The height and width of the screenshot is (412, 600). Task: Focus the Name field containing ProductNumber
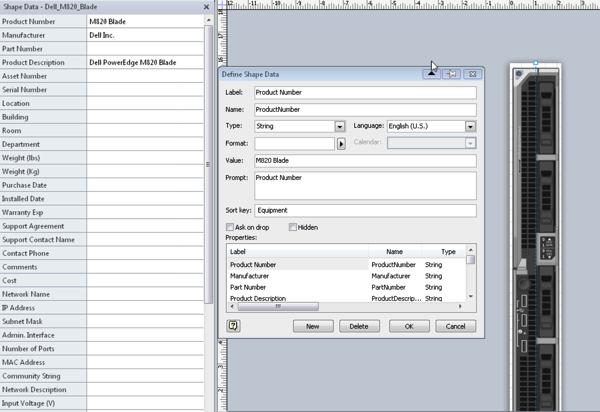(365, 110)
